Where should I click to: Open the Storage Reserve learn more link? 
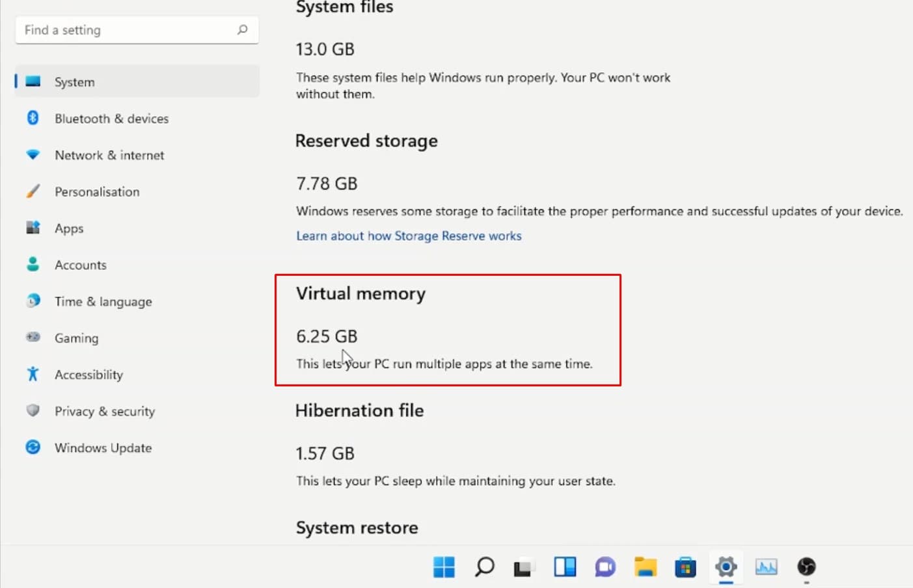point(409,235)
